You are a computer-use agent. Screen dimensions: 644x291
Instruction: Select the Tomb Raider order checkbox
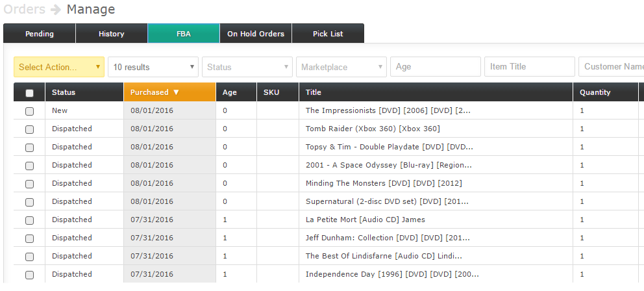click(x=29, y=129)
